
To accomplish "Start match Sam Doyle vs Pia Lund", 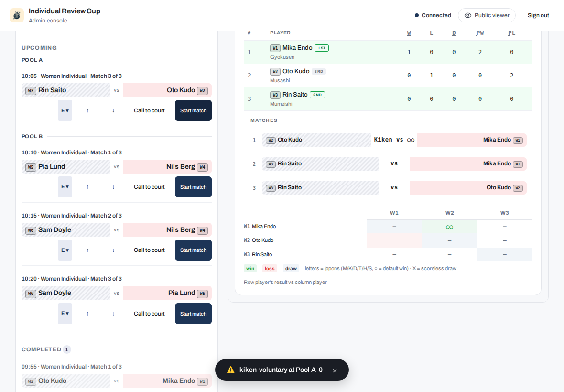I will tap(193, 313).
